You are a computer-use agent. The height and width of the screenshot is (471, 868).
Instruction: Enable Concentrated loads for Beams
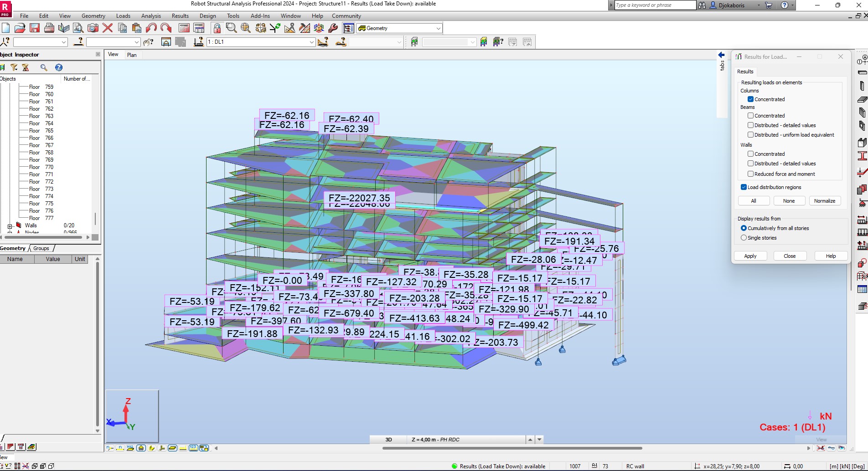pos(750,115)
